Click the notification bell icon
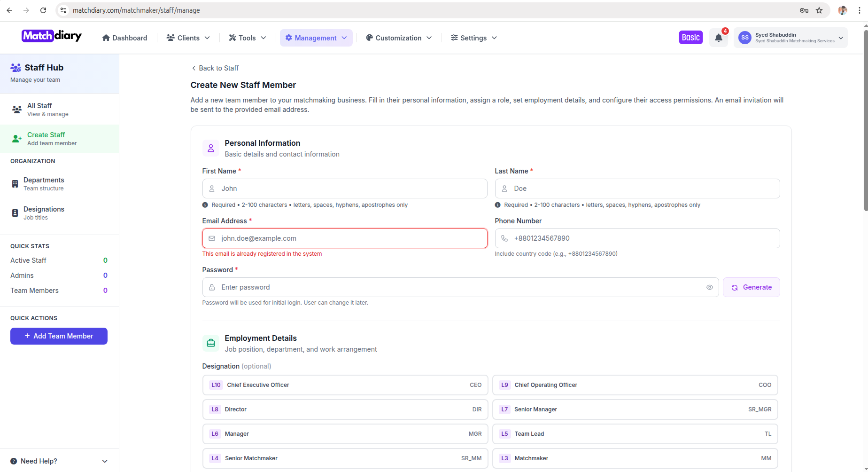Viewport: 868px width, 472px height. pos(718,38)
